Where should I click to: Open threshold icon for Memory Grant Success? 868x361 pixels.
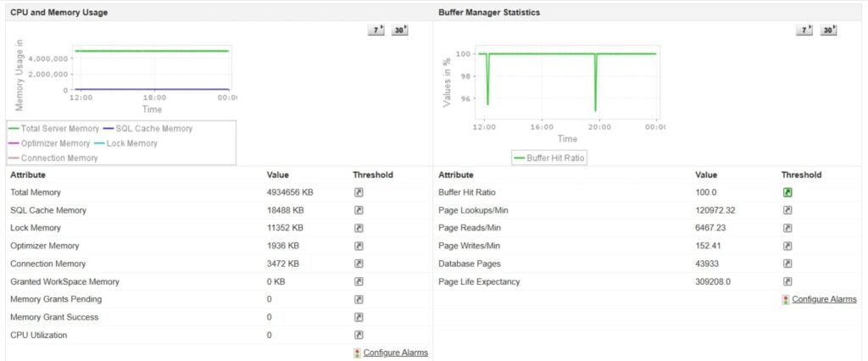point(359,317)
